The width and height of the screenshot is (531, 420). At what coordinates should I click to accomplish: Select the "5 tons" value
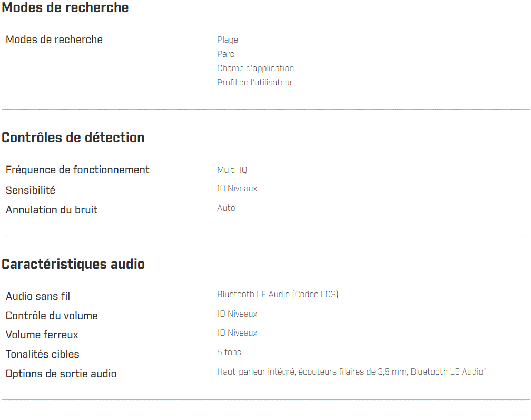tap(229, 353)
